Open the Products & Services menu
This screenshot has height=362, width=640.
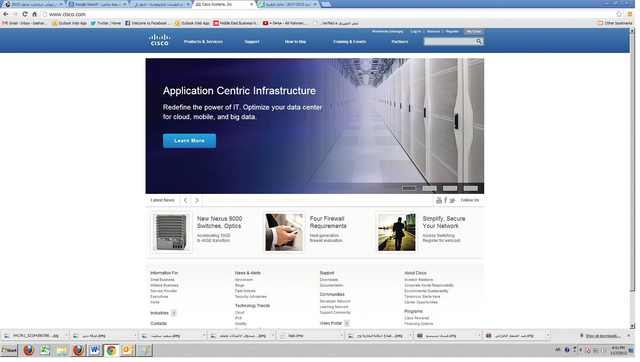point(203,42)
